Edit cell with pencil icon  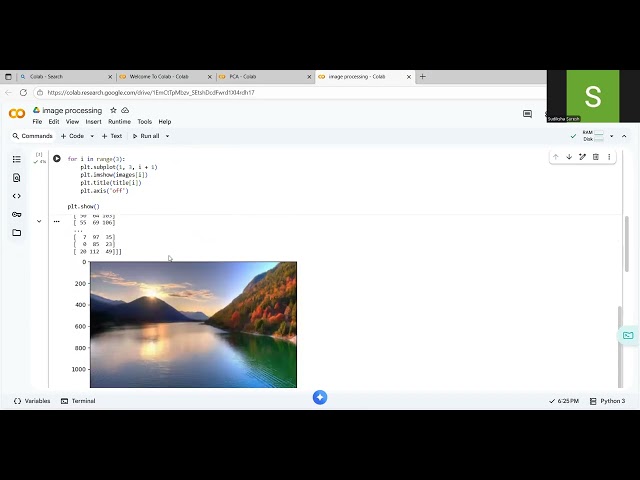point(582,157)
